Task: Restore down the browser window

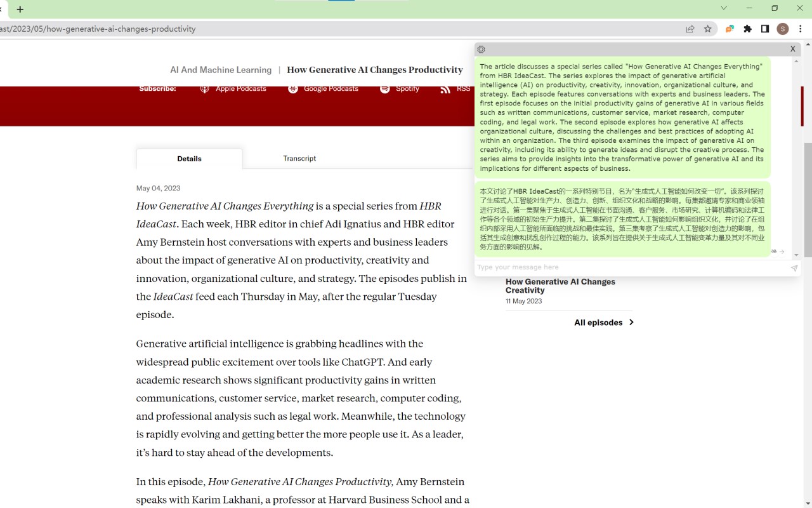Action: coord(775,8)
